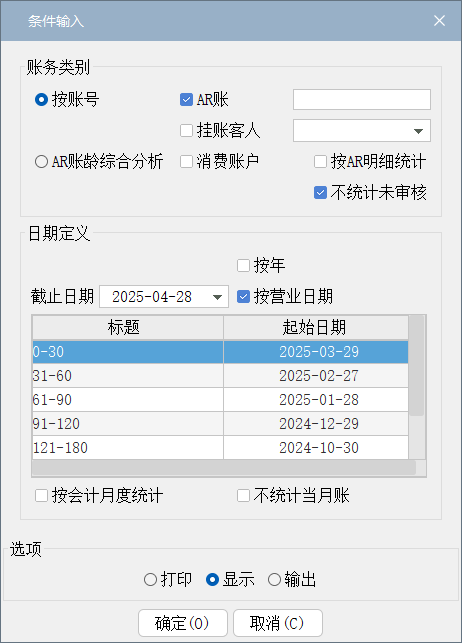Enable 按AR明细统计 checkbox
The height and width of the screenshot is (643, 462).
coord(321,162)
